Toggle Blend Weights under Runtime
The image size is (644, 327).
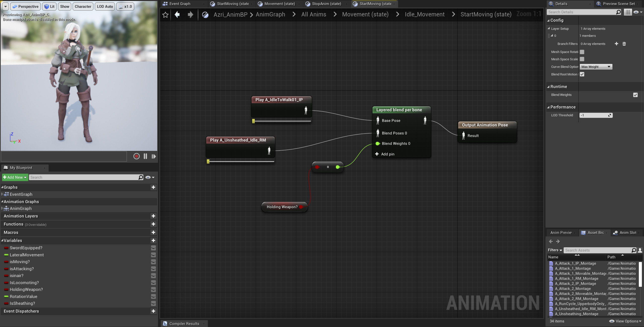(636, 95)
